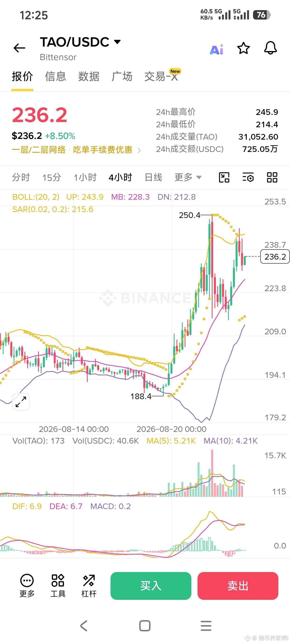
Task: Tap the Vol(USDC): 40.6K label
Action: [x=105, y=441]
